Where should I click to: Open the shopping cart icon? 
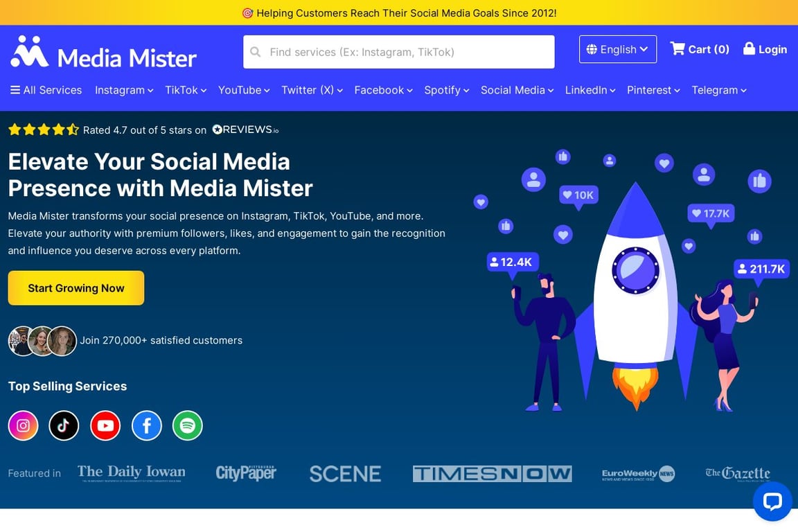click(x=677, y=48)
